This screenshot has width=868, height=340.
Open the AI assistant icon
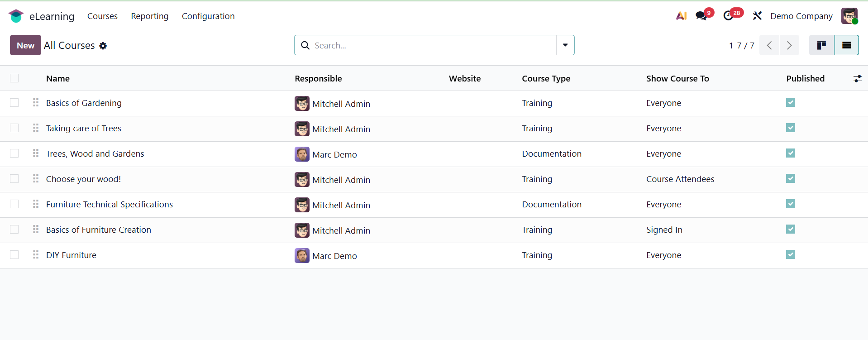[681, 16]
